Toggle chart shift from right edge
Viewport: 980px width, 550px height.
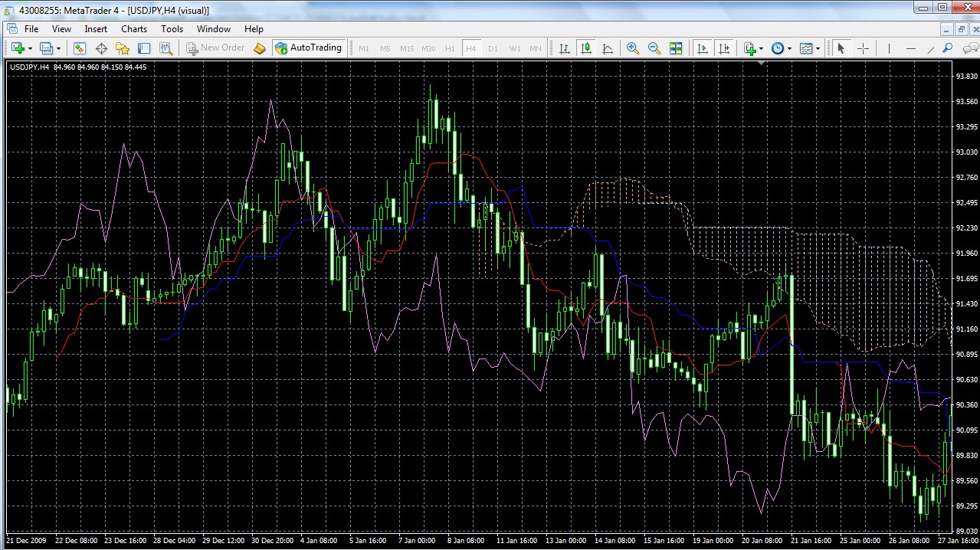click(x=725, y=47)
